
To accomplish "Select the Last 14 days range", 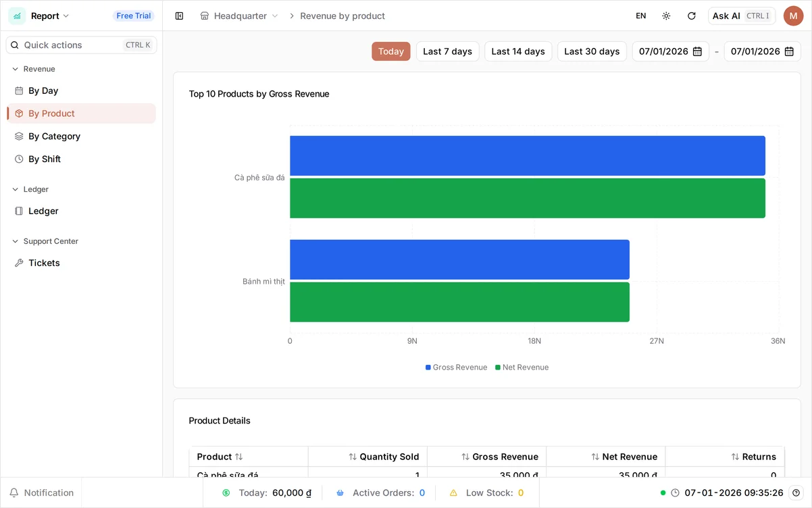I will coord(518,51).
